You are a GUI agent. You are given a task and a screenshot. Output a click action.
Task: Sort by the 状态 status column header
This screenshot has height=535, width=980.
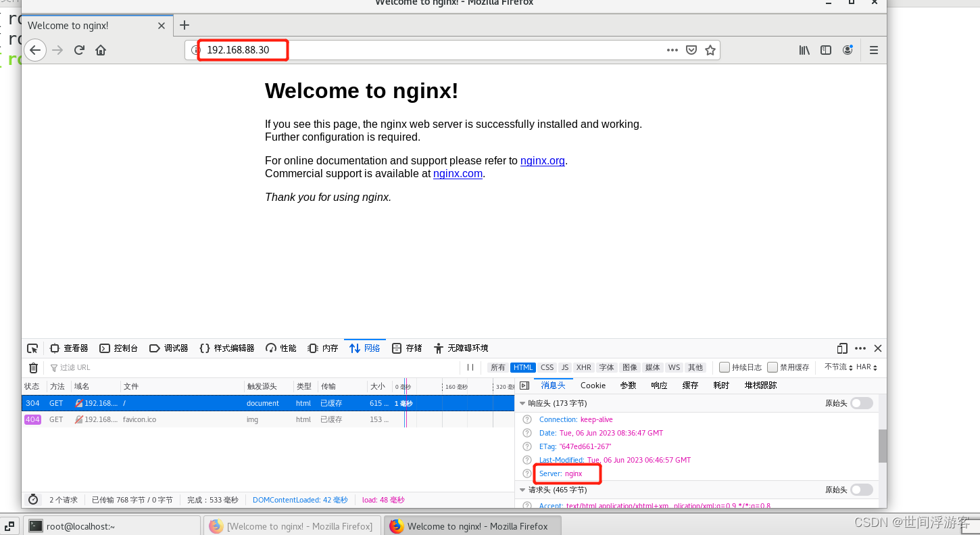point(34,387)
